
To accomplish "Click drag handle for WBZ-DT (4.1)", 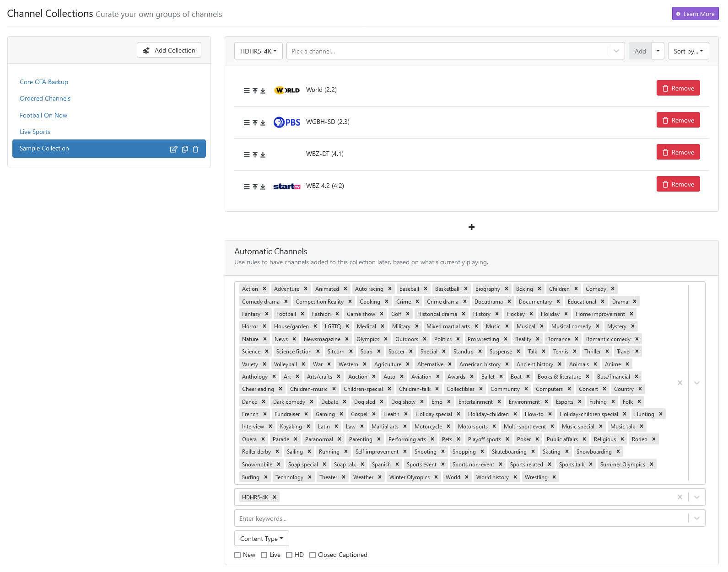I will (x=247, y=155).
